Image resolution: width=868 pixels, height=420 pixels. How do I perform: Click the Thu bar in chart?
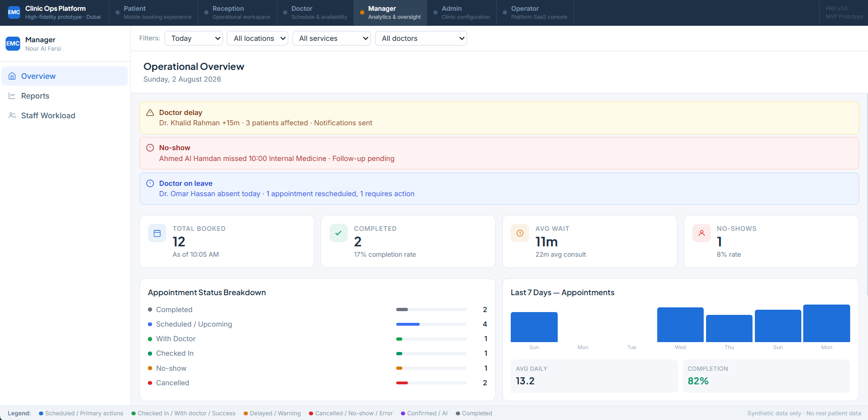click(729, 328)
